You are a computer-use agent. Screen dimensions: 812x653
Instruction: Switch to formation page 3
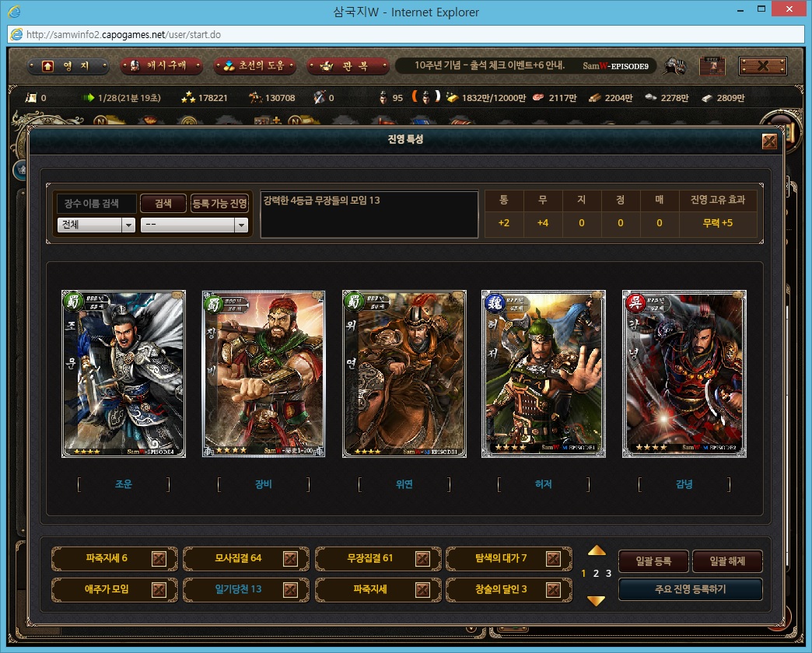coord(608,573)
